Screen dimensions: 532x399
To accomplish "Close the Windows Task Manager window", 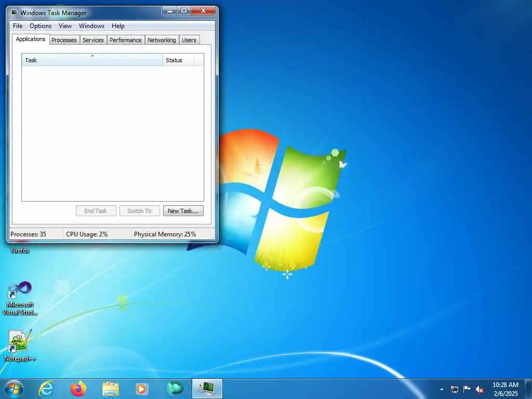I will [203, 10].
